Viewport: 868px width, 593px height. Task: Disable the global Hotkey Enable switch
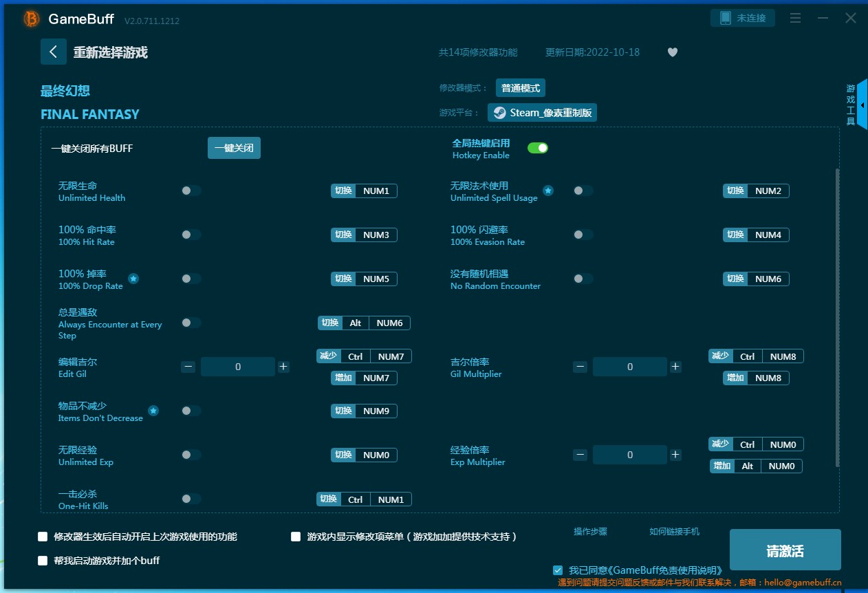point(537,148)
